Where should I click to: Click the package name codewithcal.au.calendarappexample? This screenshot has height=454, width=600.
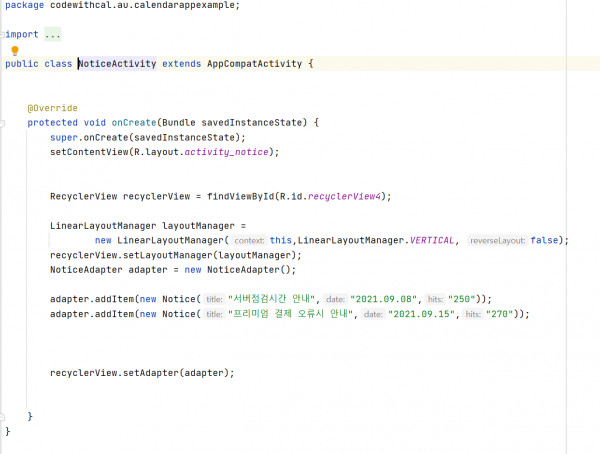tap(142, 5)
